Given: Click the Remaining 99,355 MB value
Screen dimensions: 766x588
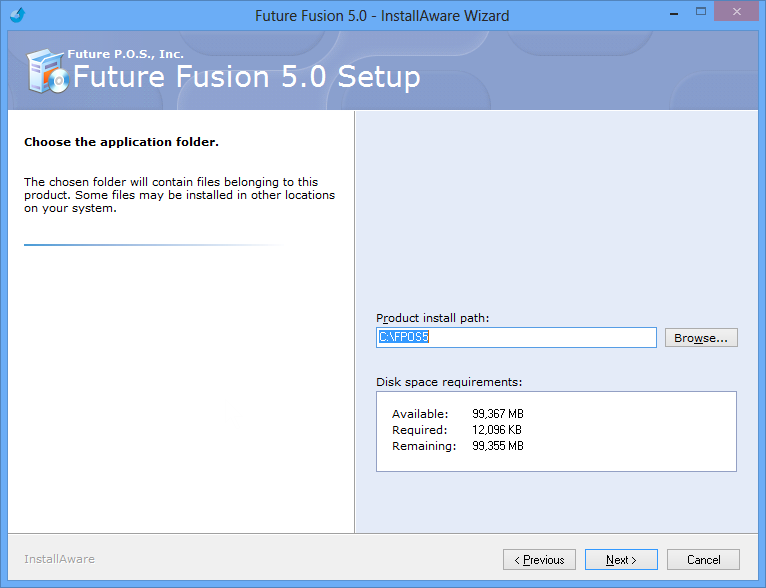Looking at the screenshot, I should [498, 446].
